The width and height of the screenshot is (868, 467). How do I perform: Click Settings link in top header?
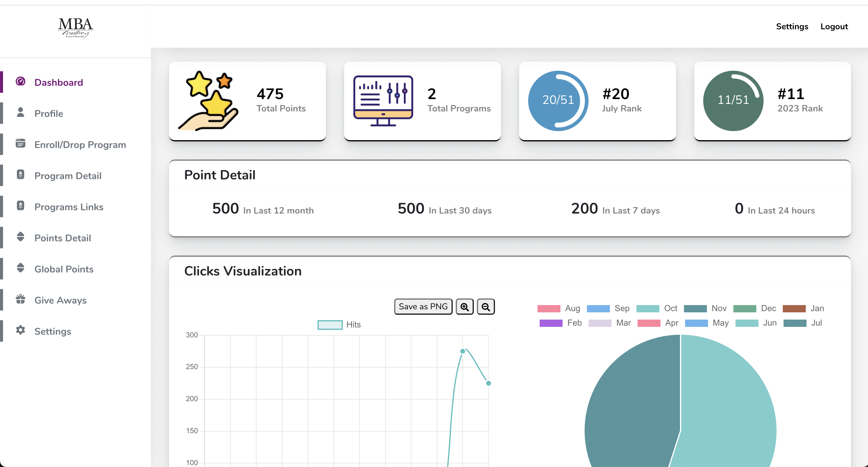792,27
